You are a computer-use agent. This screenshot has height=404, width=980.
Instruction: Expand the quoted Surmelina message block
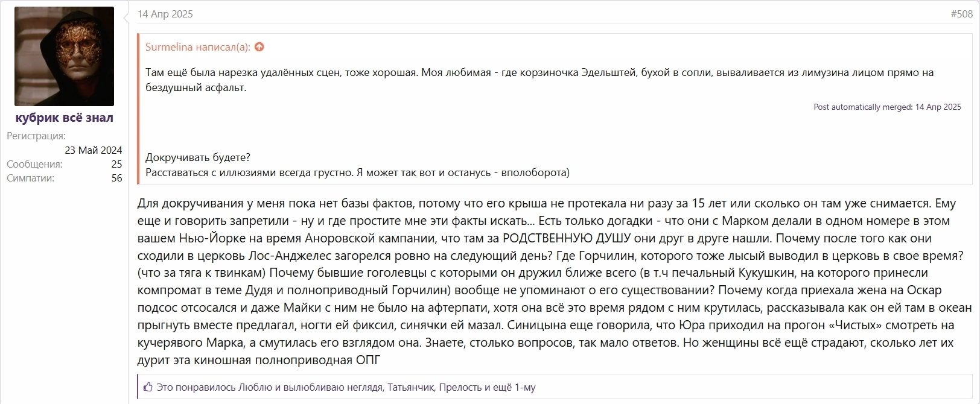pos(555,109)
